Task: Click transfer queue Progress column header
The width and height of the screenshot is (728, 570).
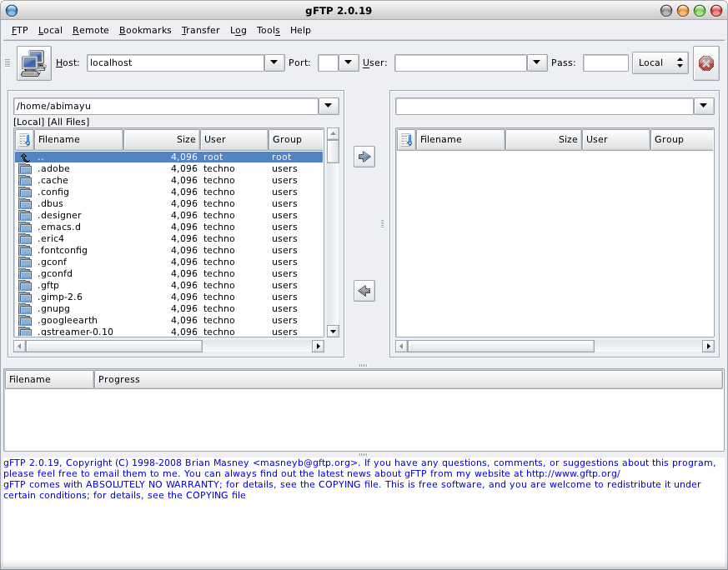Action: 409,379
